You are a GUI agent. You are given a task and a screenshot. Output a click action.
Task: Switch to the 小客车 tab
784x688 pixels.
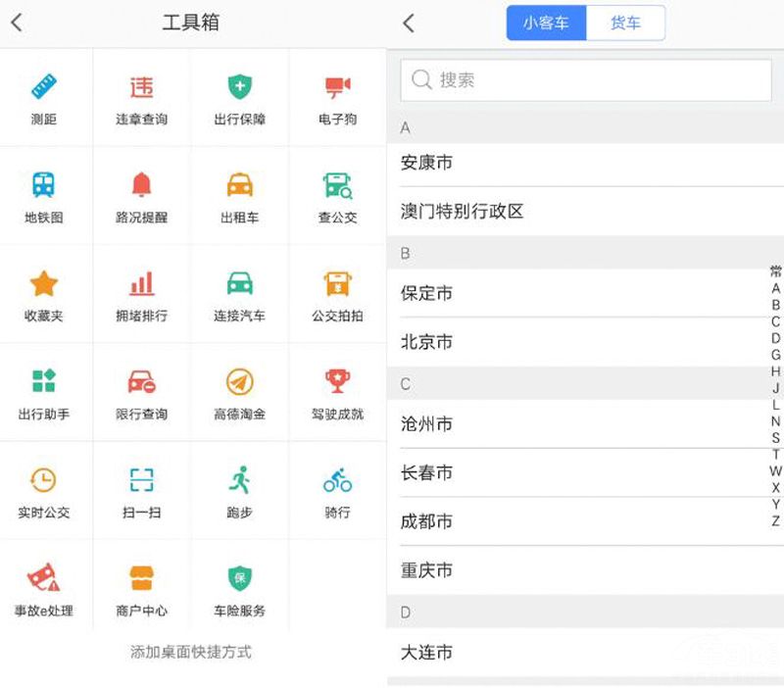(546, 23)
